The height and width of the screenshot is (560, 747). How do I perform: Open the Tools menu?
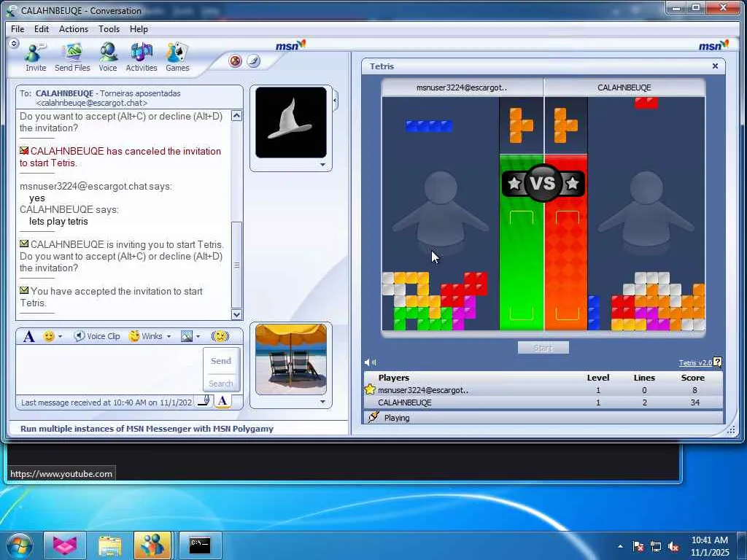[x=109, y=29]
